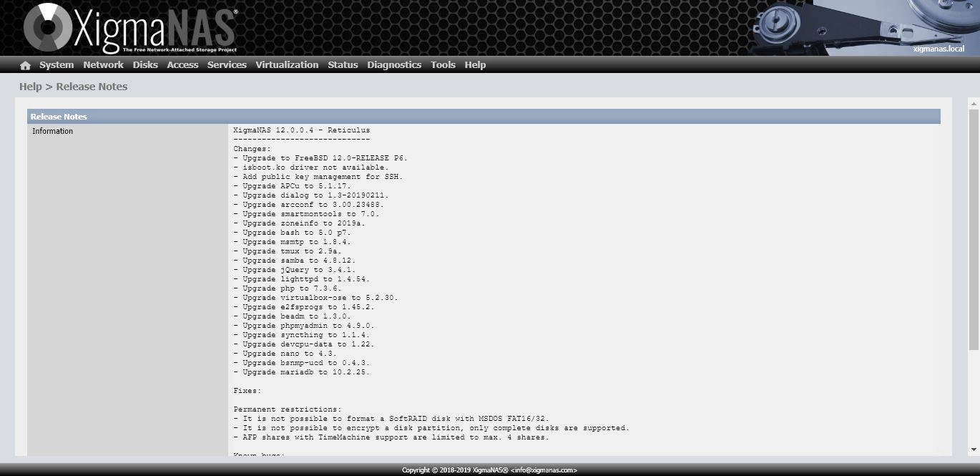Click the Release Notes panel header
Viewport: 980px width, 476px height.
click(x=484, y=117)
